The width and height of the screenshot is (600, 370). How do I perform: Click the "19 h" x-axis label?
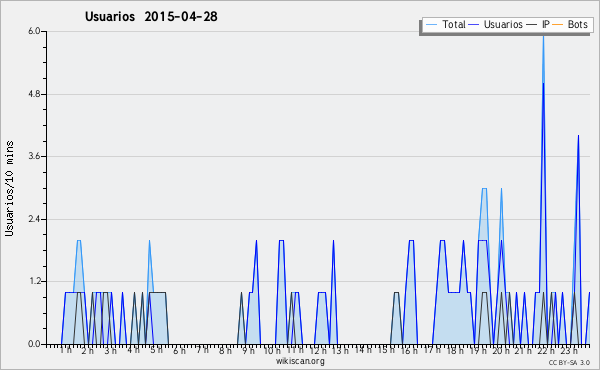tap(478, 350)
